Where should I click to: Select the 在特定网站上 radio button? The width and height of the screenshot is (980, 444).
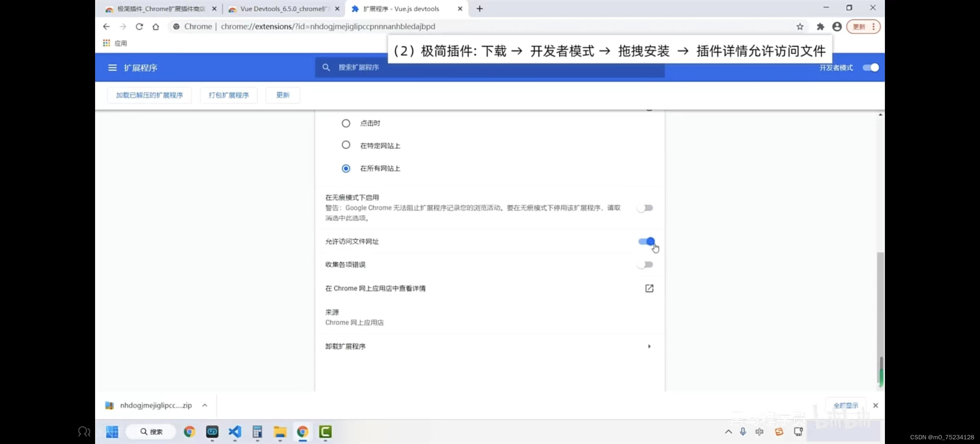click(346, 145)
